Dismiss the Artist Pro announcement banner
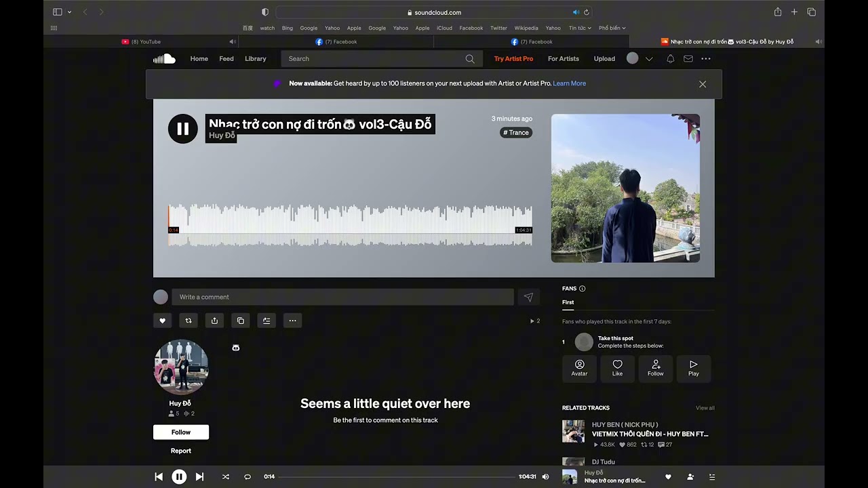Viewport: 868px width, 488px height. point(703,84)
